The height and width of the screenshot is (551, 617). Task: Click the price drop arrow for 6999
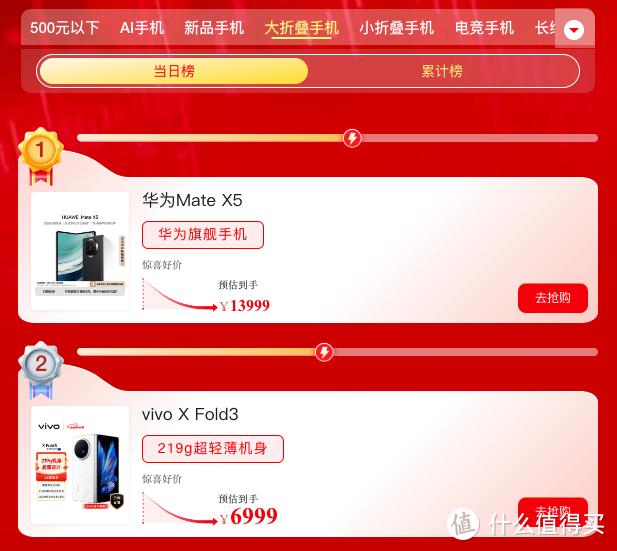tap(180, 508)
